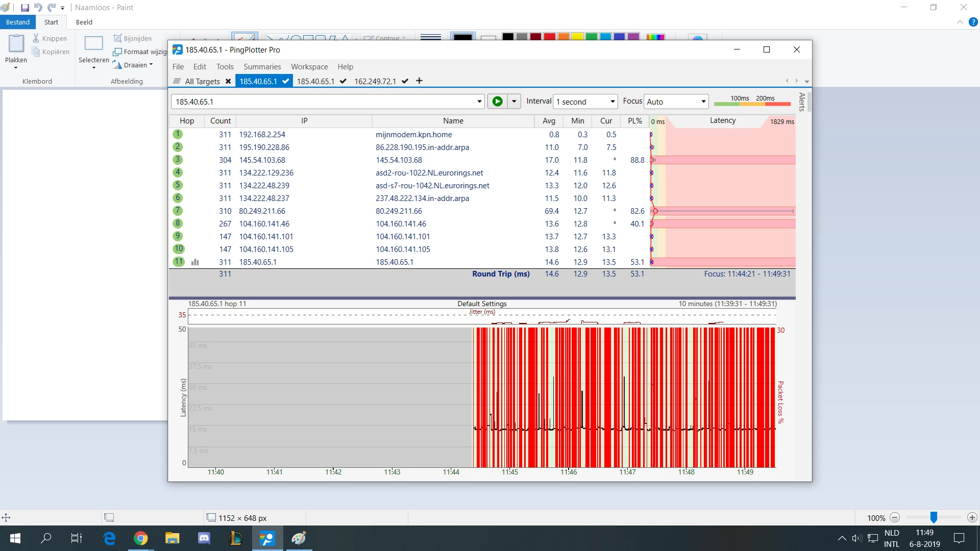This screenshot has height=551, width=980.
Task: Open the dropdown arrow beside the play button
Action: 514,102
